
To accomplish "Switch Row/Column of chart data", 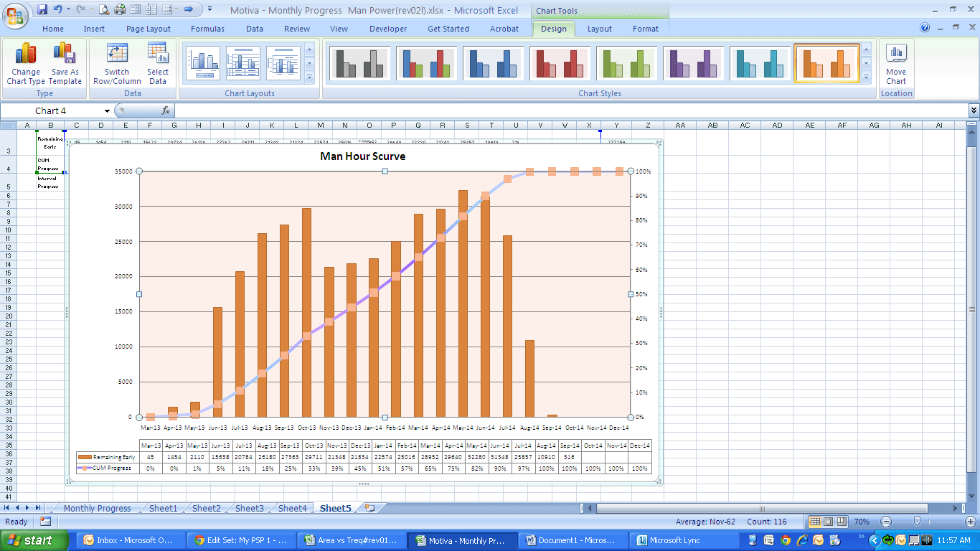I will coord(117,63).
